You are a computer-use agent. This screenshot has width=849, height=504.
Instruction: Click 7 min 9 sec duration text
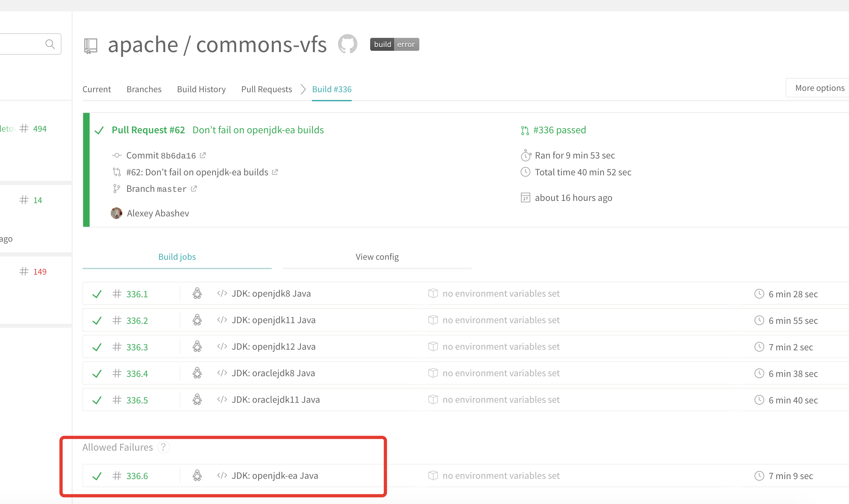(x=790, y=476)
